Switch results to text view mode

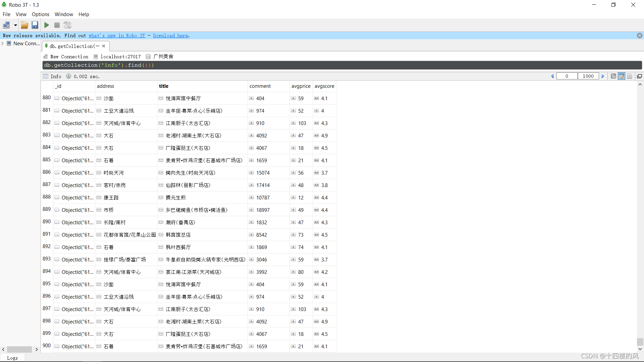(630, 76)
